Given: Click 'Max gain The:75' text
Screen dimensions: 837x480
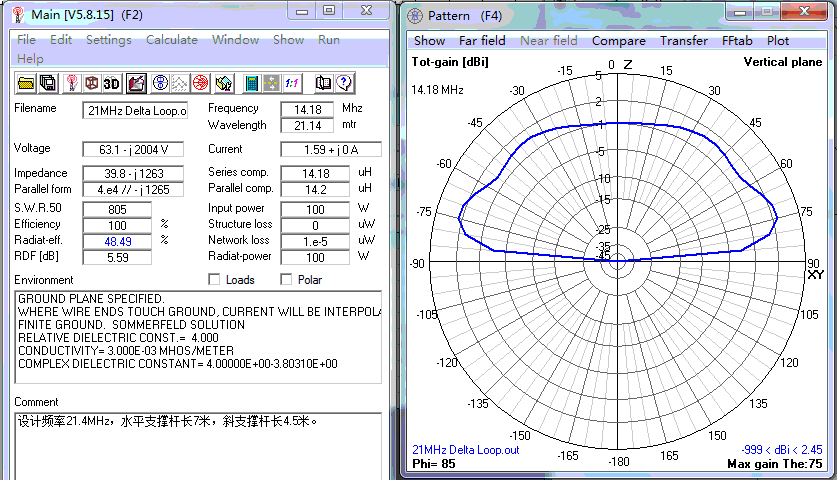Looking at the screenshot, I should point(775,463).
